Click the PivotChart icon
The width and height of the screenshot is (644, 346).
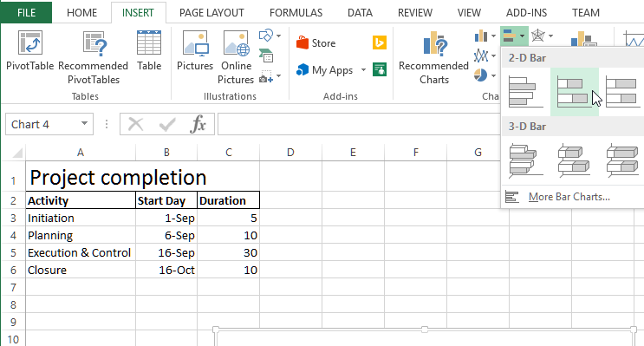(x=583, y=39)
